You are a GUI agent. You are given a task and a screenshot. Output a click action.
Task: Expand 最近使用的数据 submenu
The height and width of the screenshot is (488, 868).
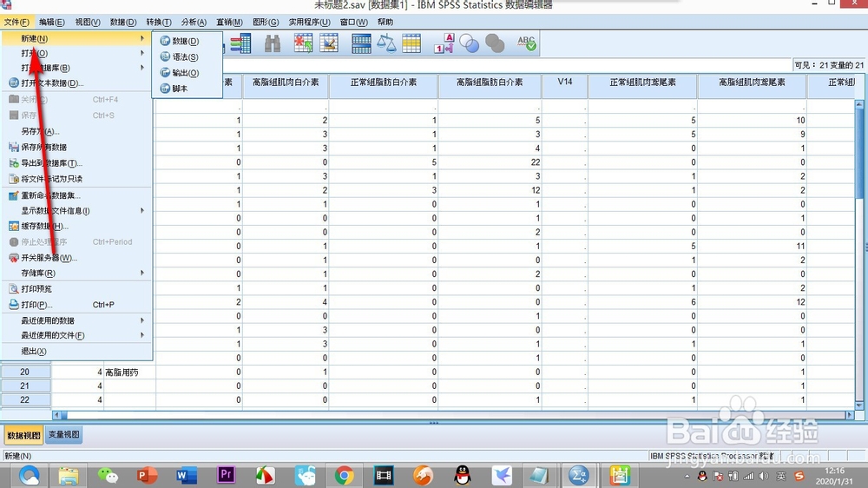77,320
